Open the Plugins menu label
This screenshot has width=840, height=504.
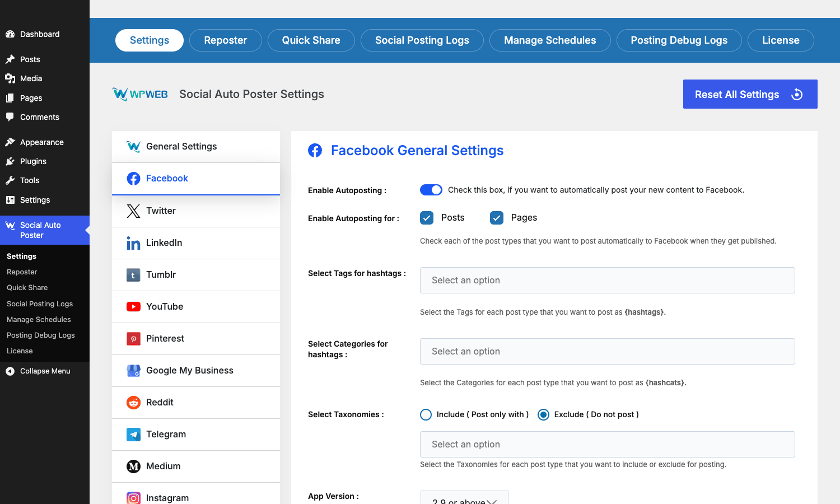coord(33,161)
